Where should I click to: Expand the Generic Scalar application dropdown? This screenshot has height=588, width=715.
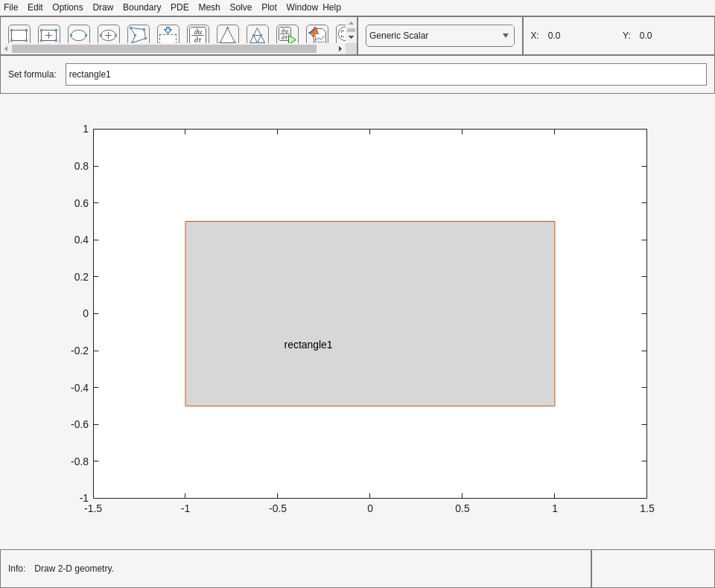point(439,36)
